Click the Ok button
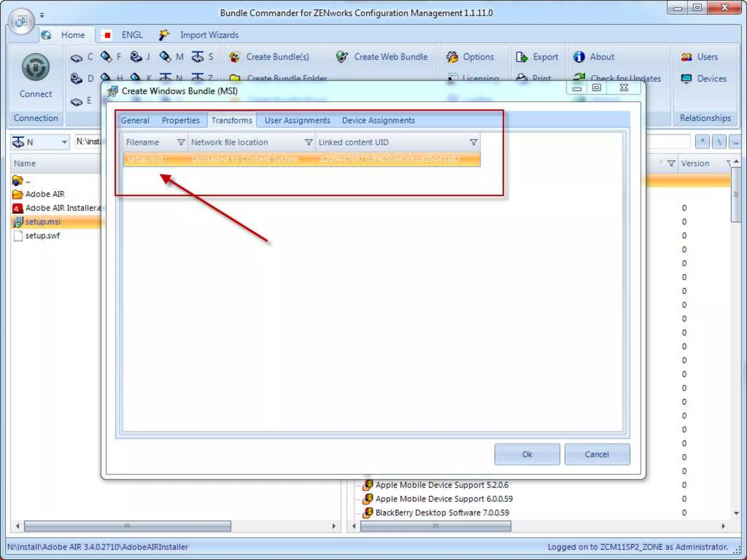 point(527,454)
